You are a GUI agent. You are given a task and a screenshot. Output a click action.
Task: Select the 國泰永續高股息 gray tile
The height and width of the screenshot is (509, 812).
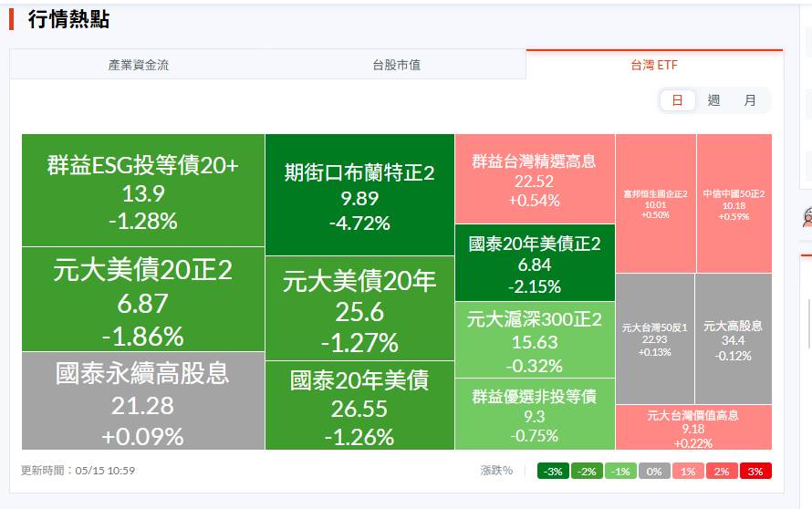pyautogui.click(x=143, y=400)
